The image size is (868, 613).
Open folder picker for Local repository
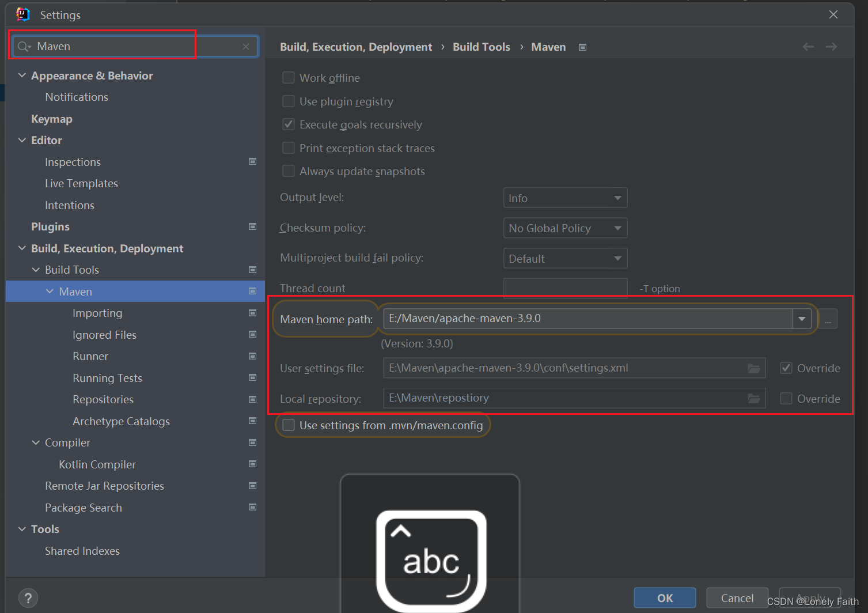[x=754, y=398]
